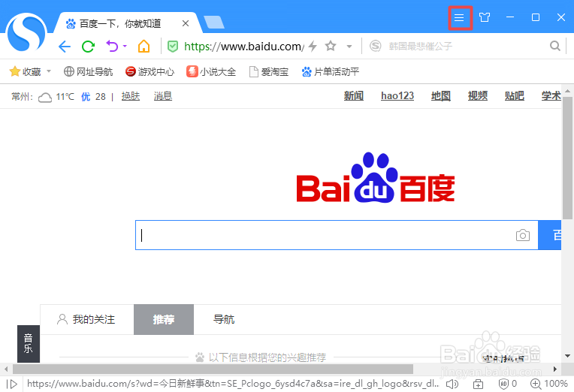Open 爱淘宝 bookmark
Image resolution: width=574 pixels, height=392 pixels.
[x=269, y=71]
